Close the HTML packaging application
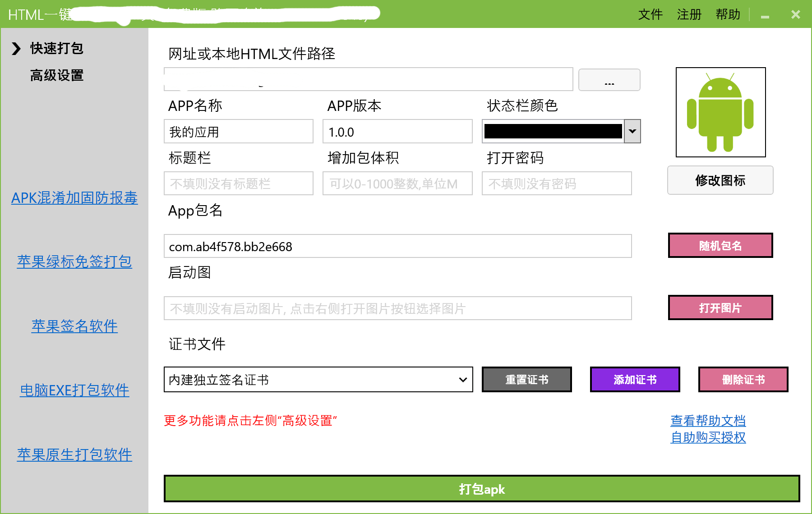 pyautogui.click(x=796, y=15)
